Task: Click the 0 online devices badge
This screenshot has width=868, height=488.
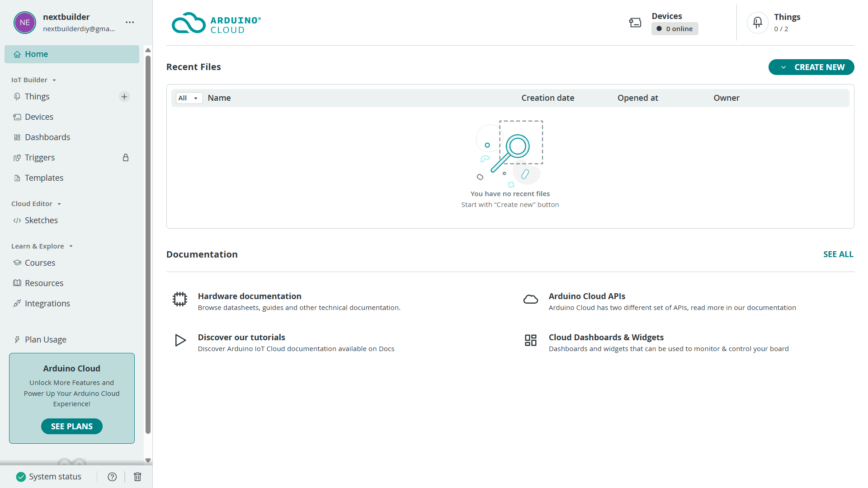Action: click(675, 29)
